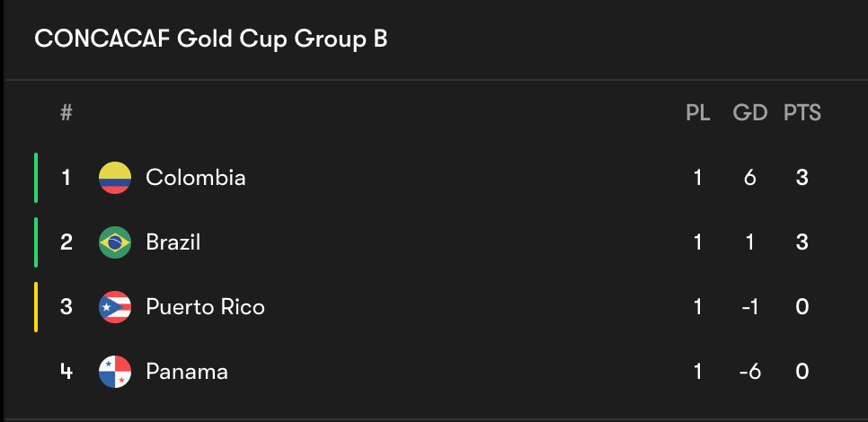868x422 pixels.
Task: Click the PL column header
Action: point(698,113)
